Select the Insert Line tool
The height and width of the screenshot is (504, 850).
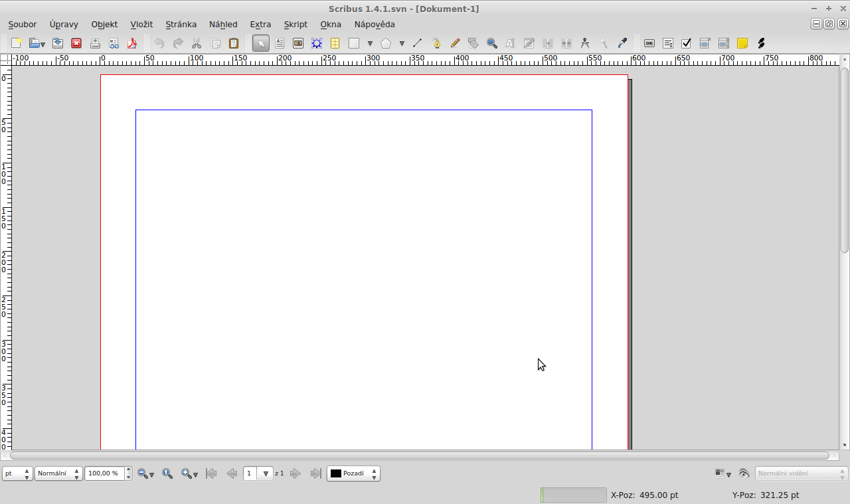pyautogui.click(x=417, y=43)
